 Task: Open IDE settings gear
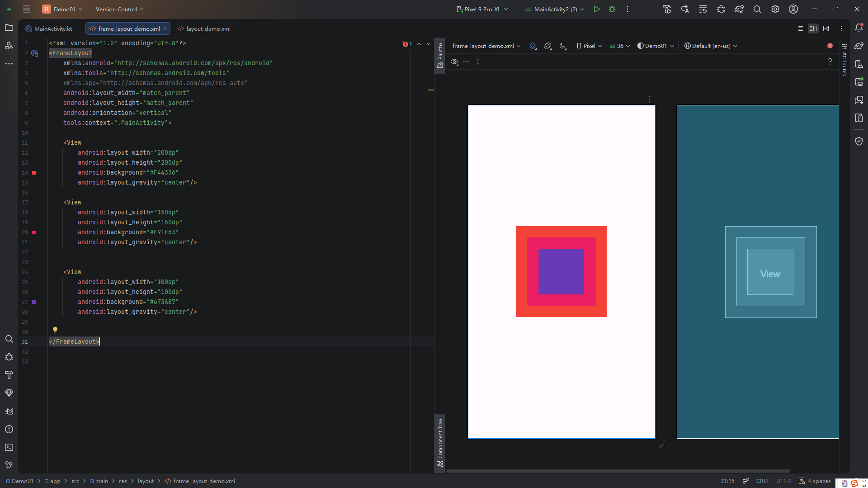(x=775, y=9)
